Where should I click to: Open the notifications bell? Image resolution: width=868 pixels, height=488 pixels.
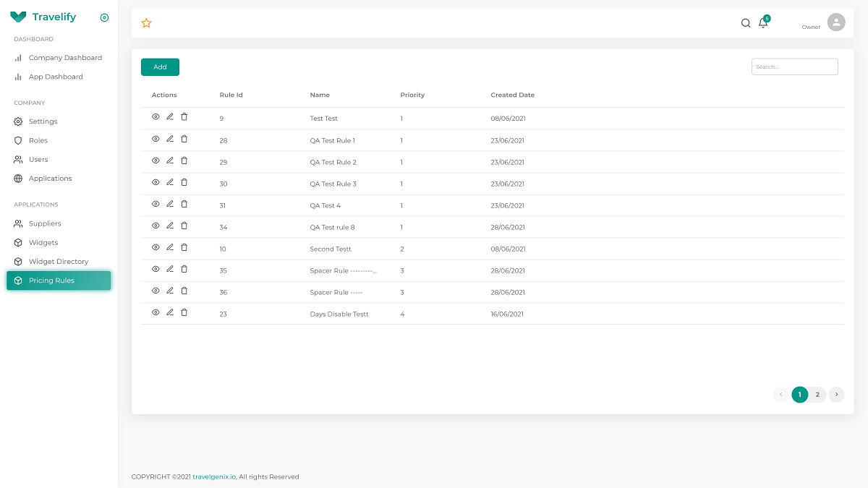tap(763, 23)
